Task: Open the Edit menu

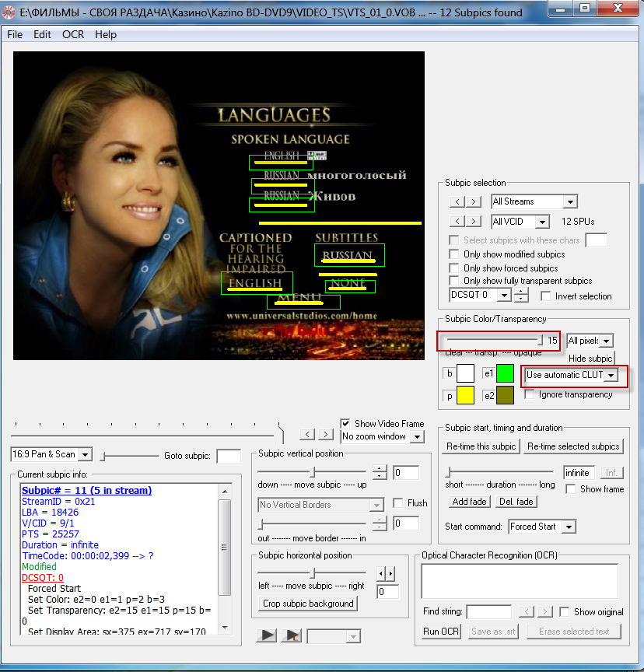Action: [x=42, y=34]
